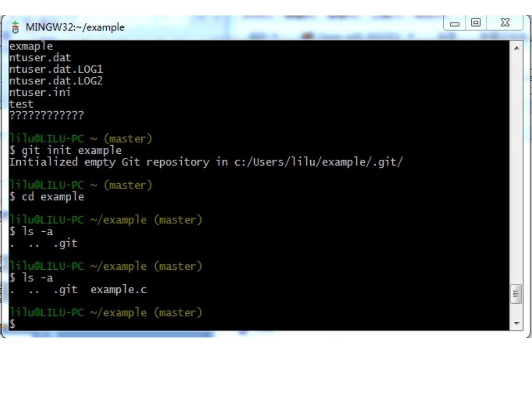532x399 pixels.
Task: Click the 'test' entry line
Action: pos(21,104)
